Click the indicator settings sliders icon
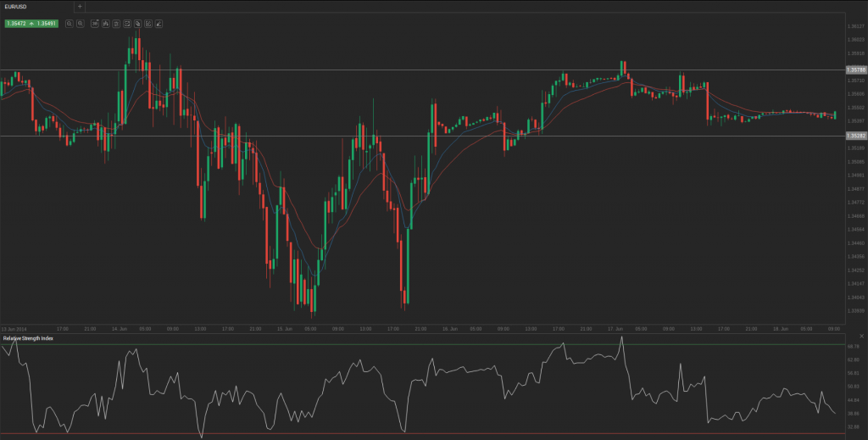 [115, 24]
